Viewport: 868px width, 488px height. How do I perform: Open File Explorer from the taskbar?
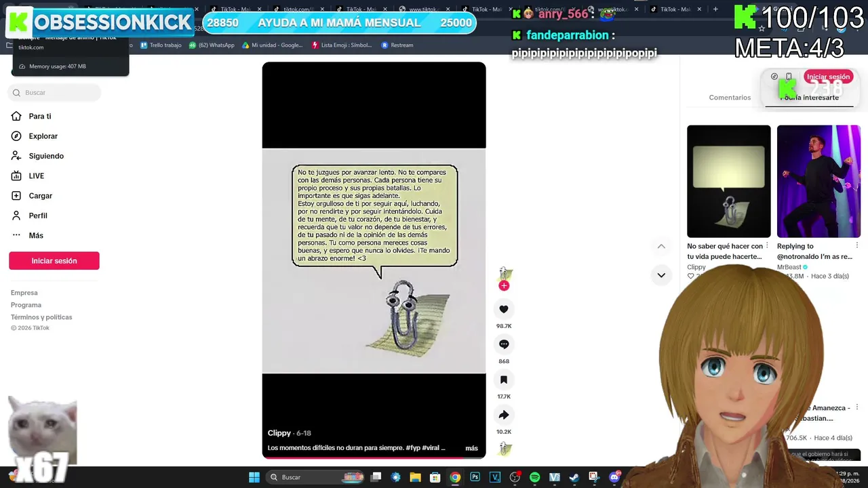(x=415, y=477)
